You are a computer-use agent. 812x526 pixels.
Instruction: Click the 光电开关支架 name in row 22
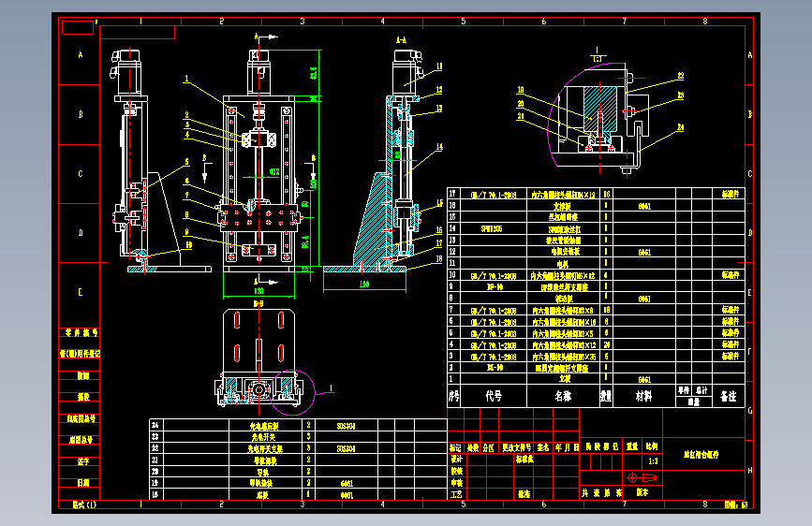pyautogui.click(x=265, y=449)
